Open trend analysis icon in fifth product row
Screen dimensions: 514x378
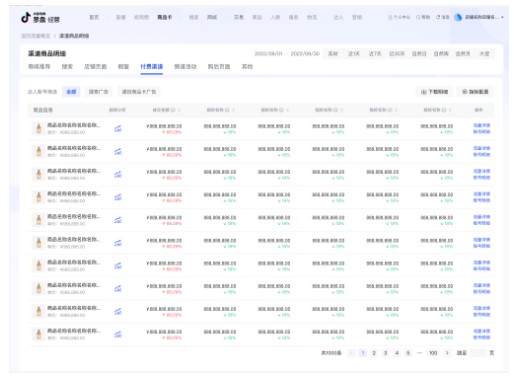(118, 220)
